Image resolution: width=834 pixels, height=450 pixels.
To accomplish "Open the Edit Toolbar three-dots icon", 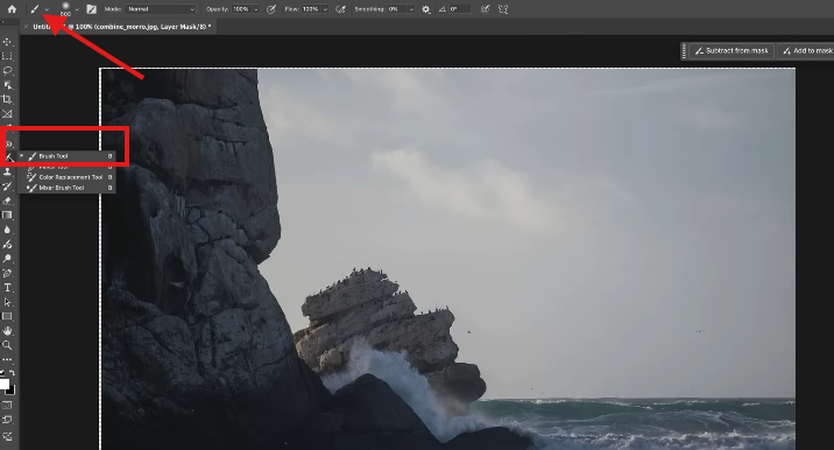I will click(x=7, y=360).
